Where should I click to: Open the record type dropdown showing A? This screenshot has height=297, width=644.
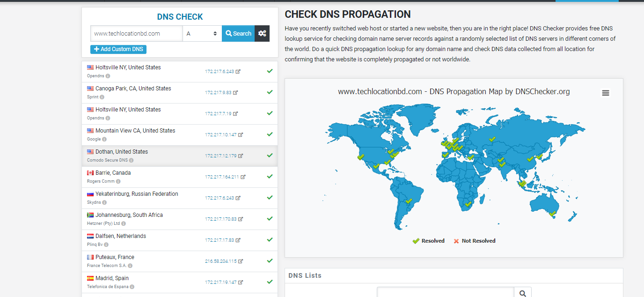[x=202, y=33]
